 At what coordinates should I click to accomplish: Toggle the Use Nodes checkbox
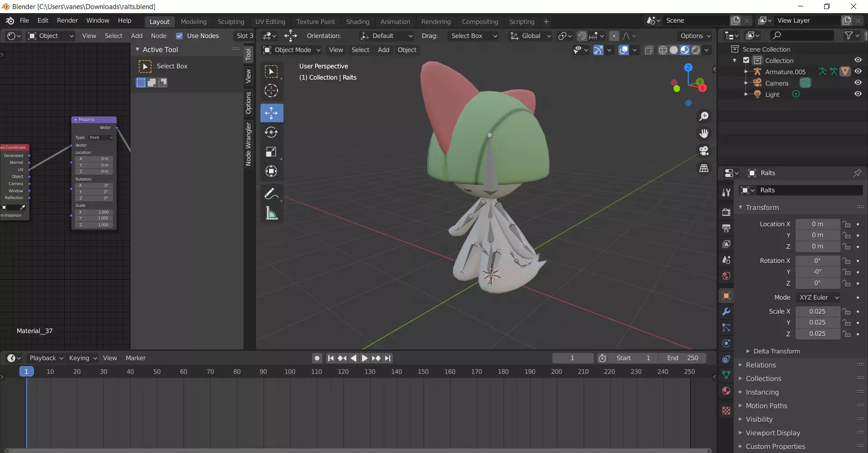179,36
